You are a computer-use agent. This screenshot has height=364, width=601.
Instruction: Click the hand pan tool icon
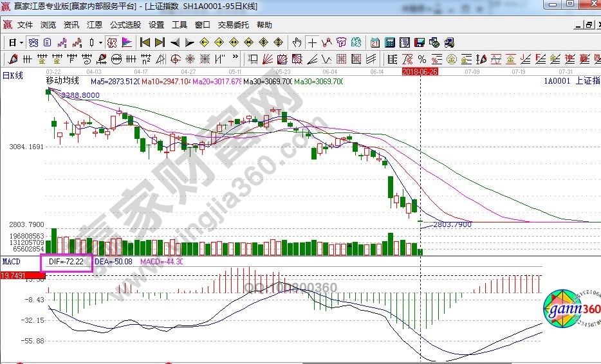(x=297, y=42)
